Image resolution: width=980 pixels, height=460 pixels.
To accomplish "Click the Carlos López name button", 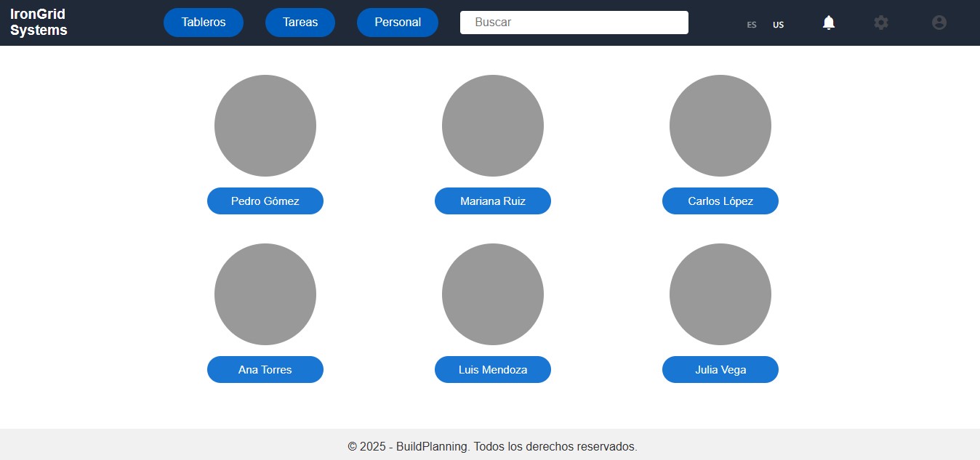I will click(720, 201).
